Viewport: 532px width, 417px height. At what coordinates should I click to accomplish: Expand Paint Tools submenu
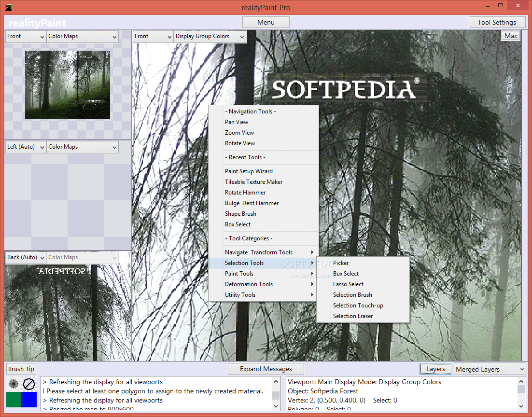(263, 274)
